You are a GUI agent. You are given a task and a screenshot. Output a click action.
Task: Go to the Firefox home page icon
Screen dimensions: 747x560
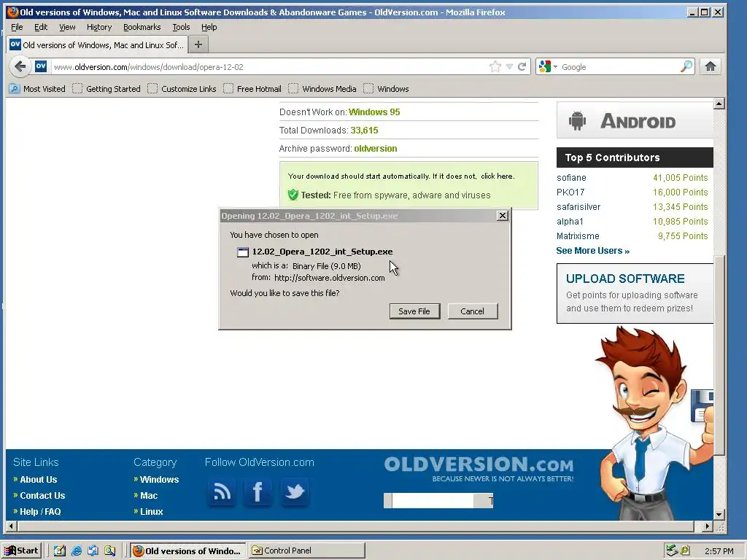pyautogui.click(x=711, y=66)
